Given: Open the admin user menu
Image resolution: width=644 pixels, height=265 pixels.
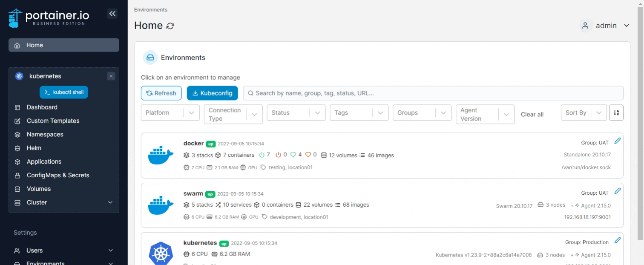Looking at the screenshot, I should 605,26.
